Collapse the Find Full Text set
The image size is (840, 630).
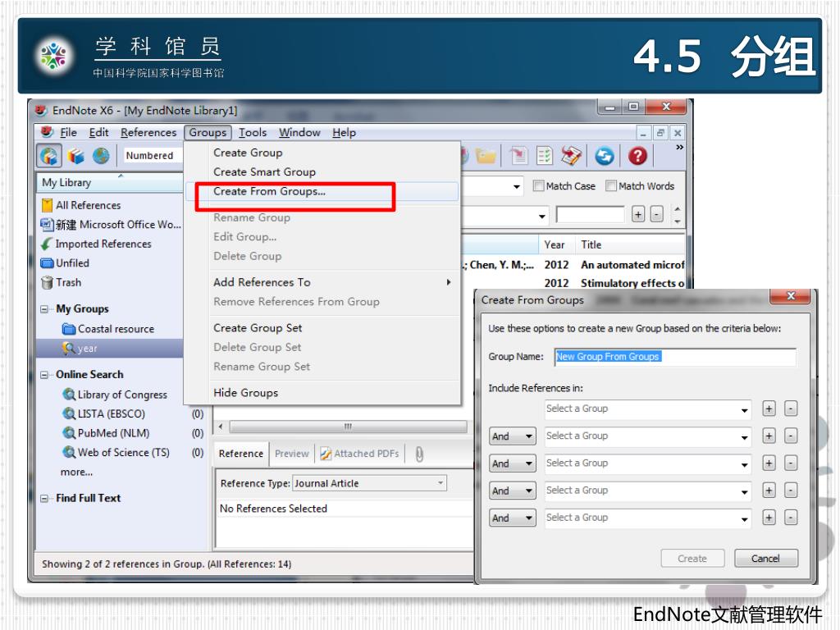(x=44, y=498)
